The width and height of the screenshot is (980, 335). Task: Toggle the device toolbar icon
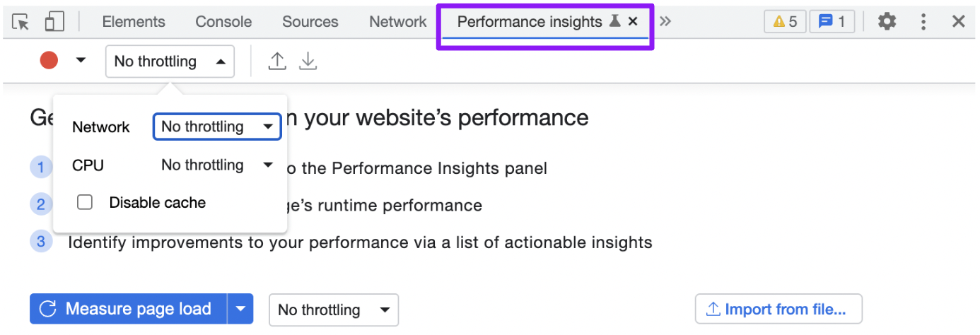(54, 22)
